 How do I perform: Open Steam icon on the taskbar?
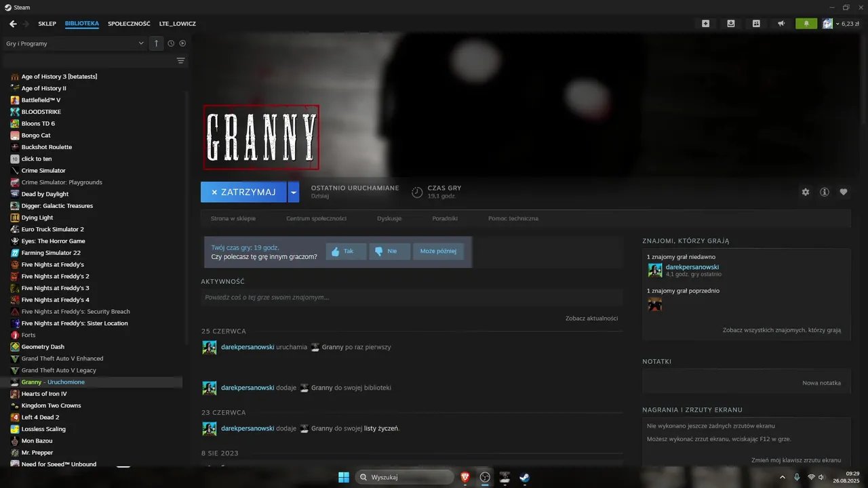coord(524,477)
